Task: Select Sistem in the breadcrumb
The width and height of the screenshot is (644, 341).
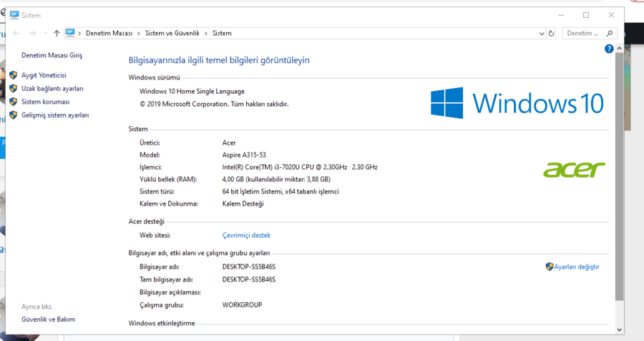Action: click(x=222, y=34)
